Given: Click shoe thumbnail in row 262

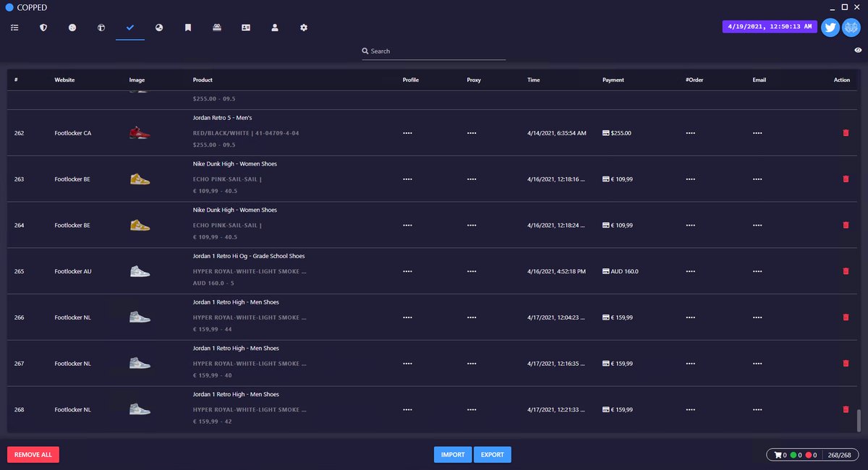Looking at the screenshot, I should click(x=140, y=133).
